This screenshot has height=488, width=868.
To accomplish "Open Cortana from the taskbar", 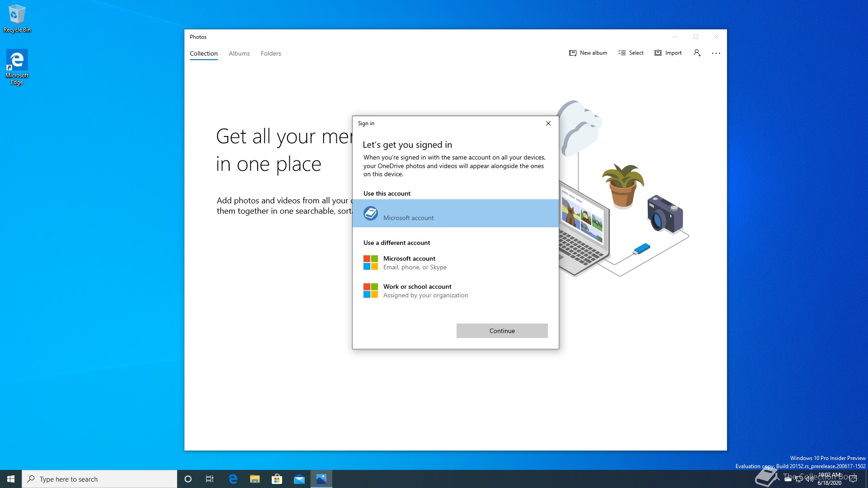I will [188, 479].
